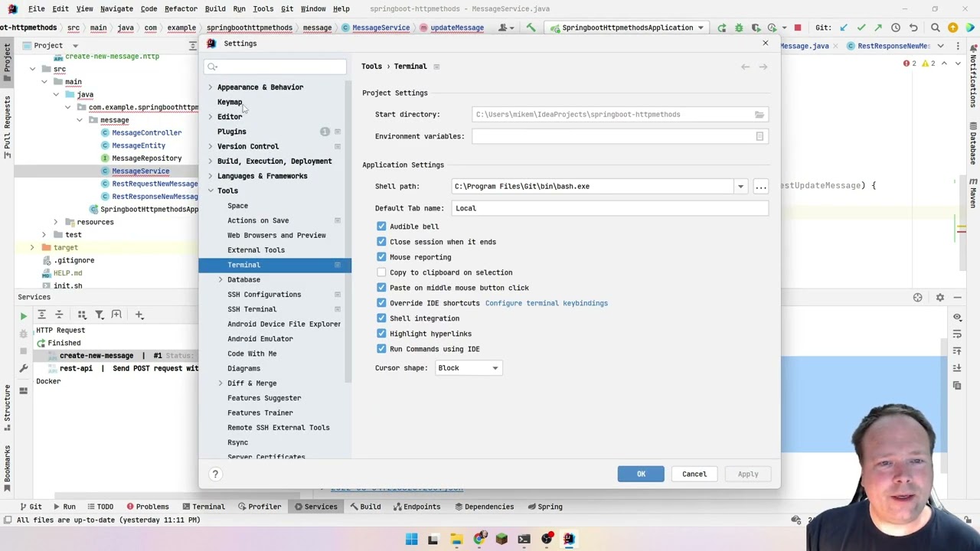Expand Languages & Frameworks group
Viewport: 980px width, 551px height.
(211, 176)
